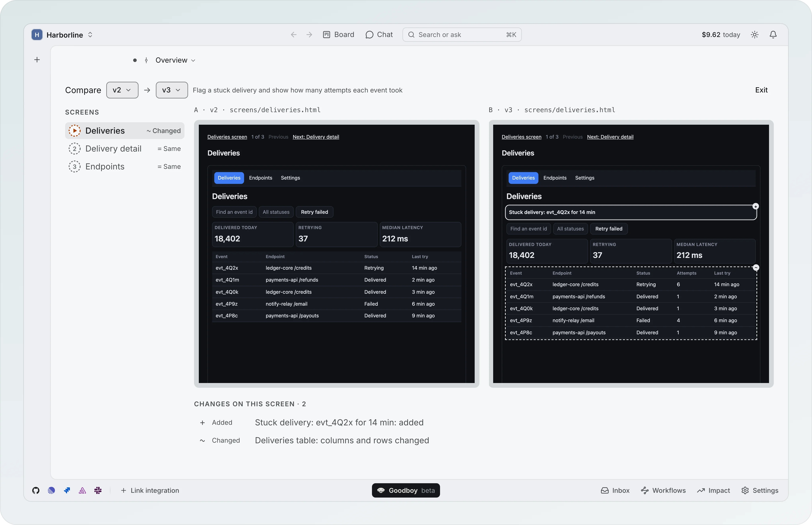This screenshot has height=525, width=812.
Task: Open the v3 version dropdown
Action: pos(172,90)
